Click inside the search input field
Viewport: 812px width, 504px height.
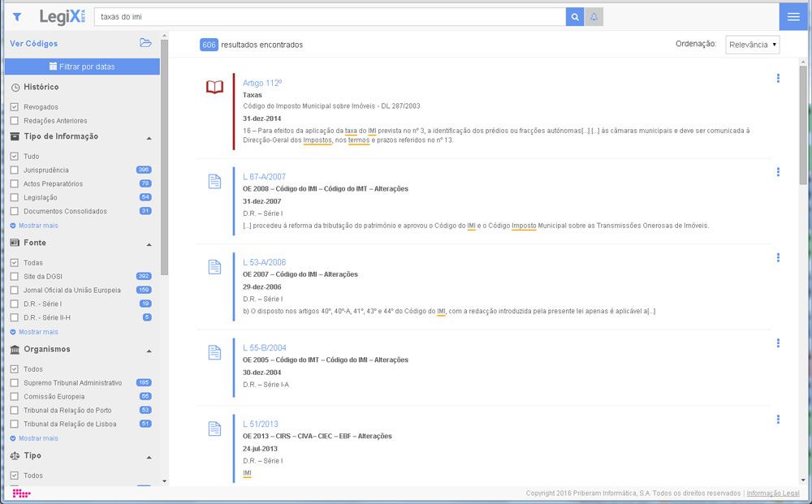(x=325, y=15)
